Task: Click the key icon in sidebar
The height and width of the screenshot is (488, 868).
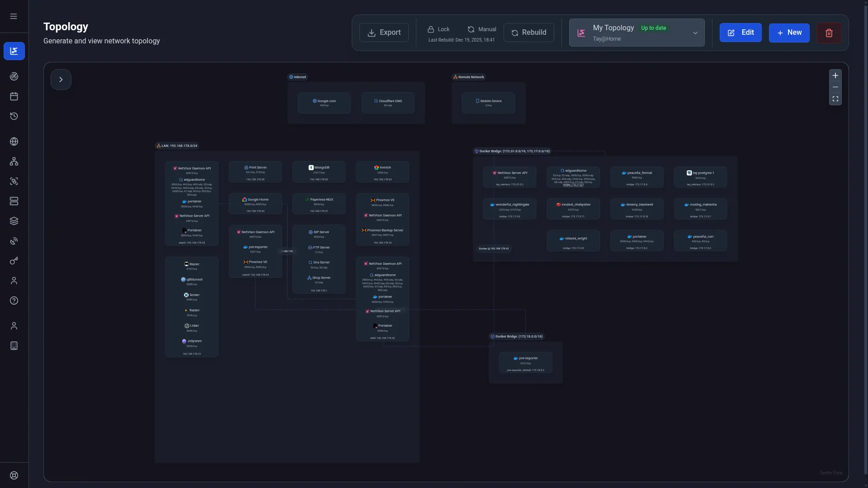Action: point(14,261)
